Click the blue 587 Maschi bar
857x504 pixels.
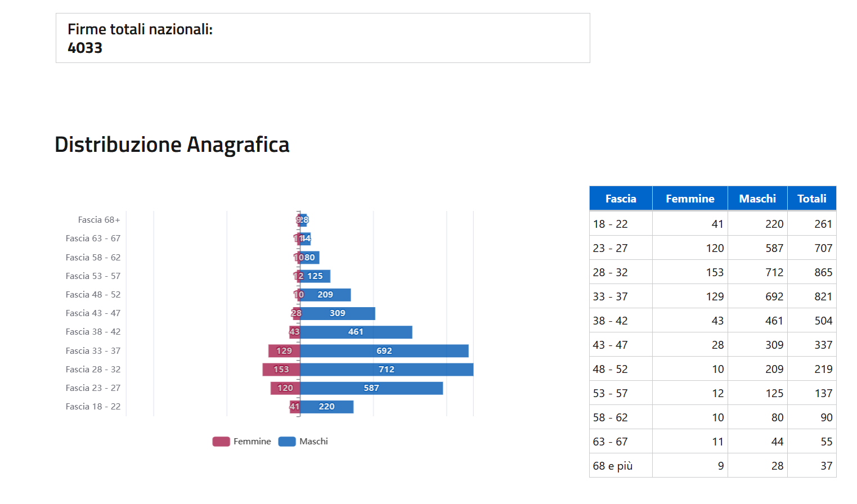(371, 388)
